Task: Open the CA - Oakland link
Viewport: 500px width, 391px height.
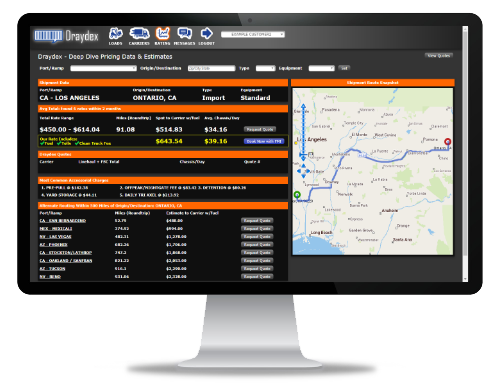Action: click(66, 261)
